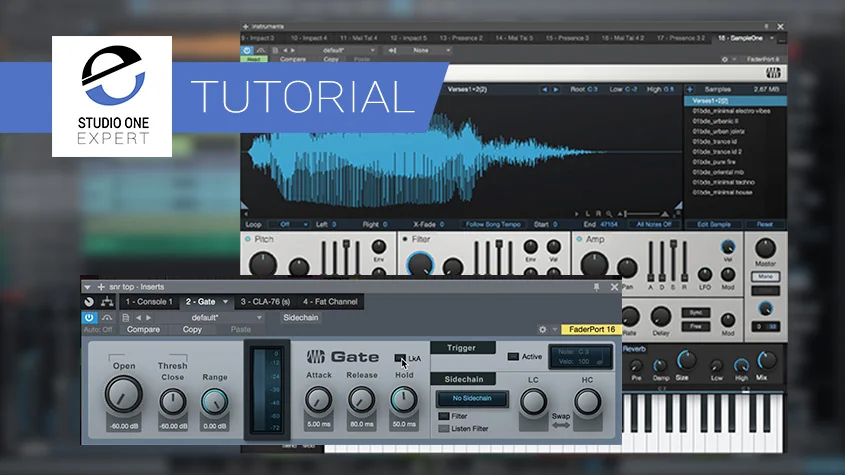
Task: Click the power icon in the Gate plugin
Action: point(89,318)
